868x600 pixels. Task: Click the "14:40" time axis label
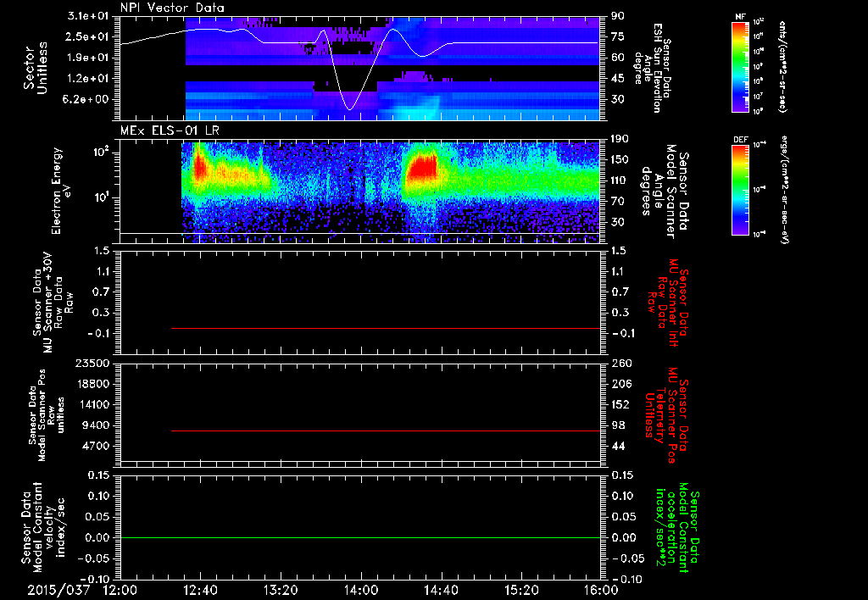[x=441, y=590]
